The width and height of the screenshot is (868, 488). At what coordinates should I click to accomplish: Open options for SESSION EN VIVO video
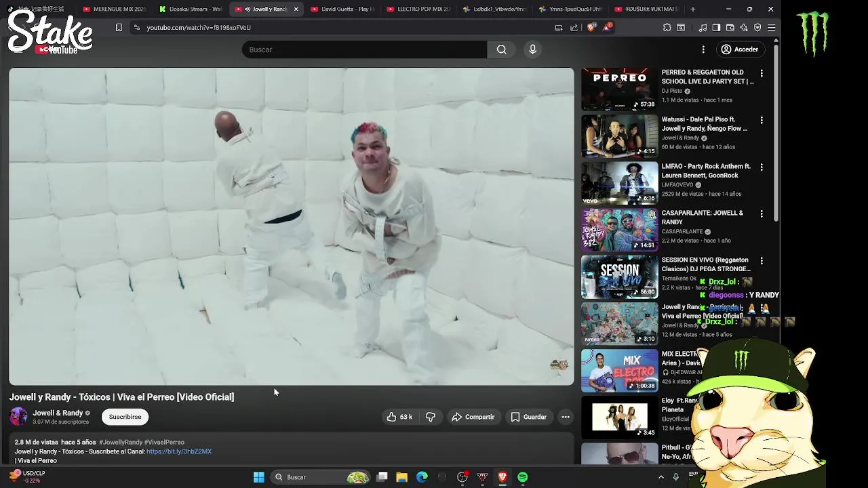[x=762, y=260]
